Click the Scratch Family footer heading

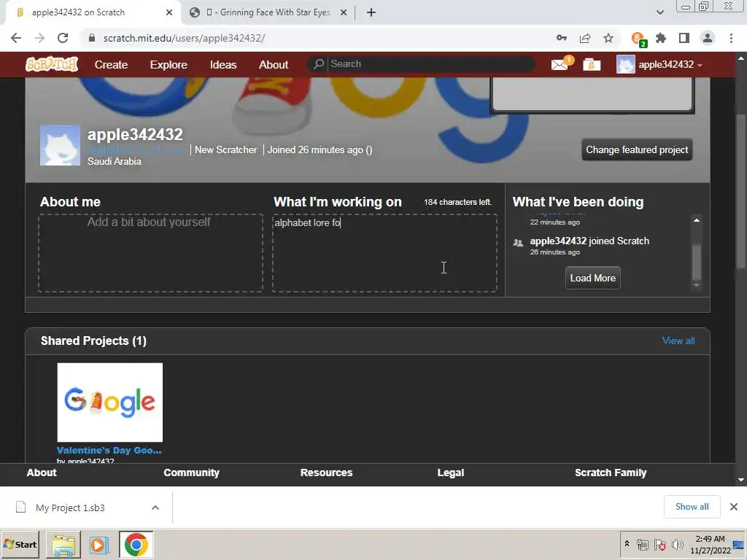[x=611, y=472]
